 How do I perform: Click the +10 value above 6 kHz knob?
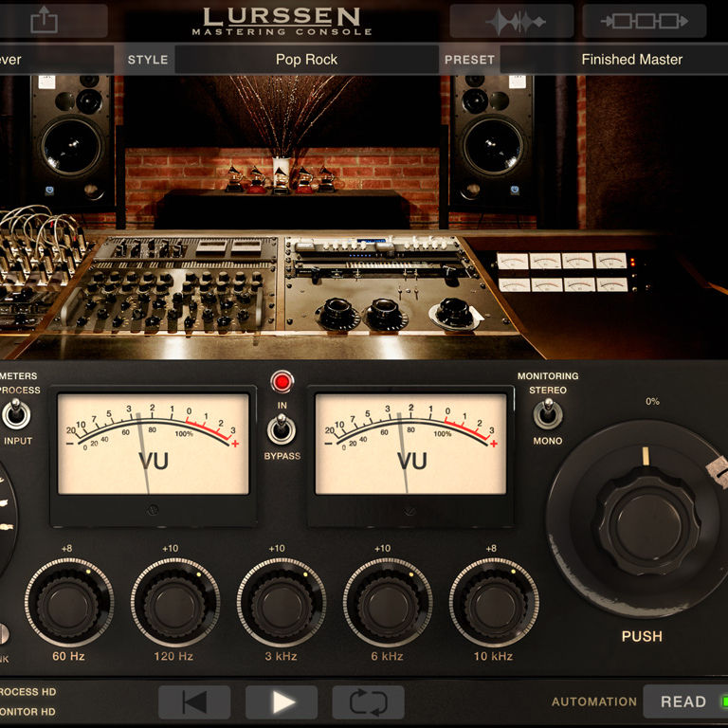click(x=383, y=548)
